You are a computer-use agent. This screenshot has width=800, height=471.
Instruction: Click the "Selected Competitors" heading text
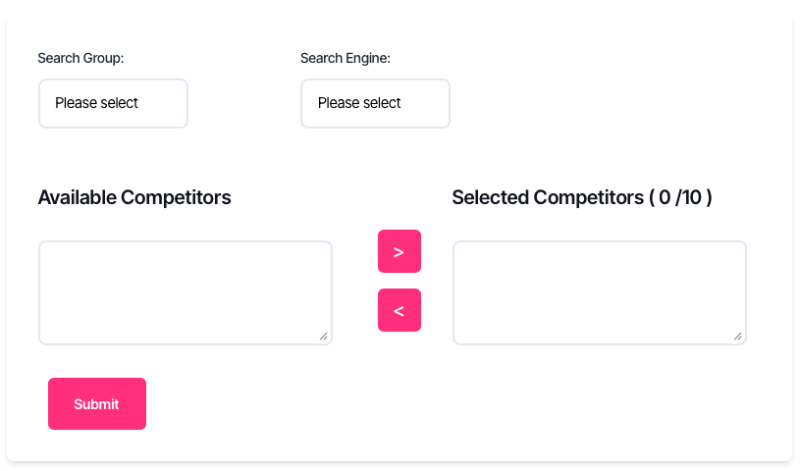coord(547,197)
